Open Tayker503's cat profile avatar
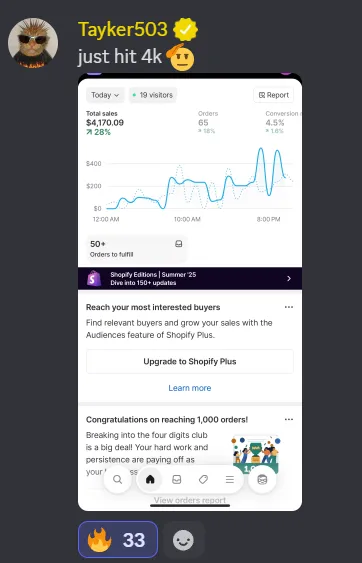362x563 pixels. point(33,43)
